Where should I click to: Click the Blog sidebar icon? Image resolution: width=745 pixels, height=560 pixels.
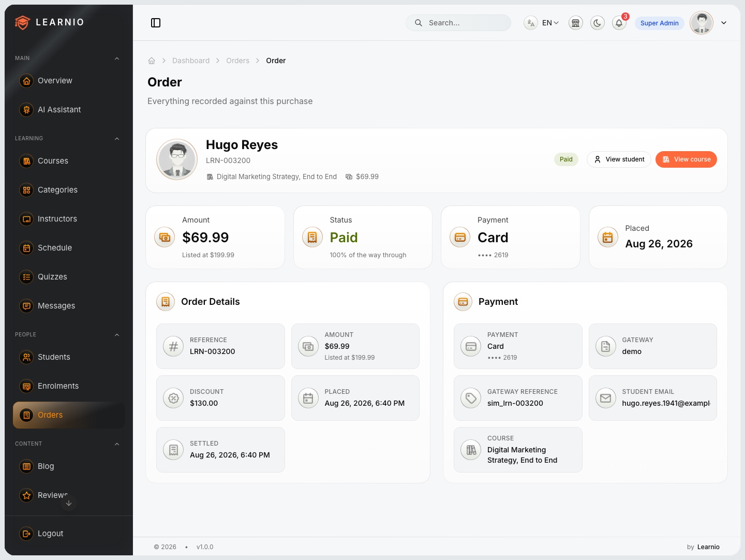pyautogui.click(x=26, y=466)
